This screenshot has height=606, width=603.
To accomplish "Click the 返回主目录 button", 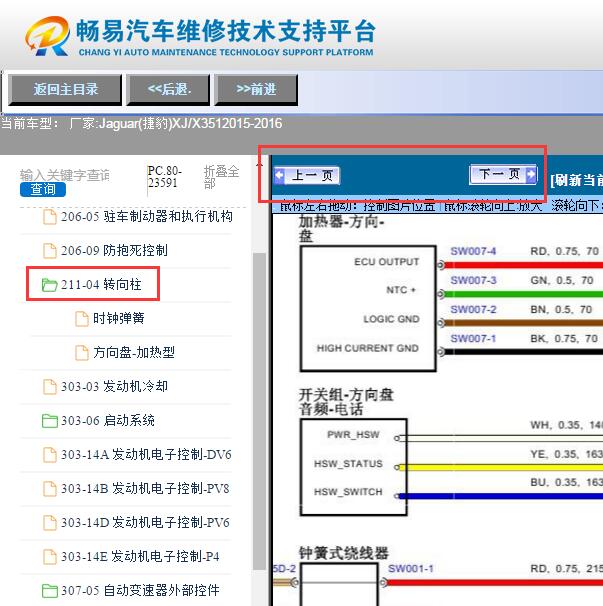I will [x=65, y=90].
